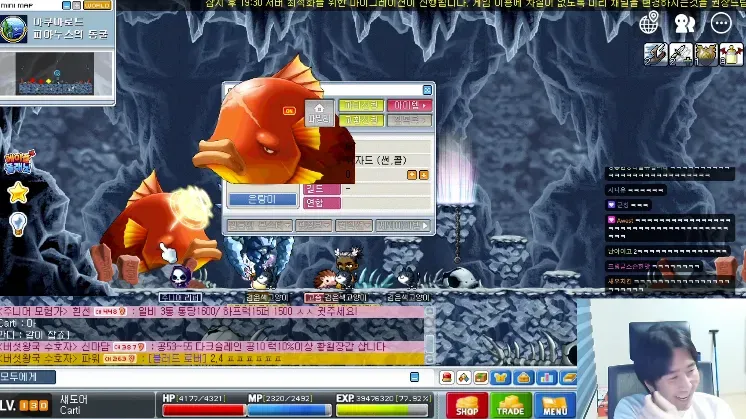Viewport: 746px width, 419px height.
Task: Select the golden pouch buff icon
Action: (706, 54)
